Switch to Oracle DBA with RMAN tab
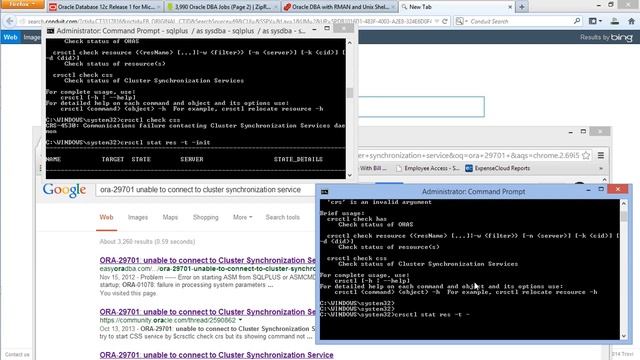 tap(339, 7)
